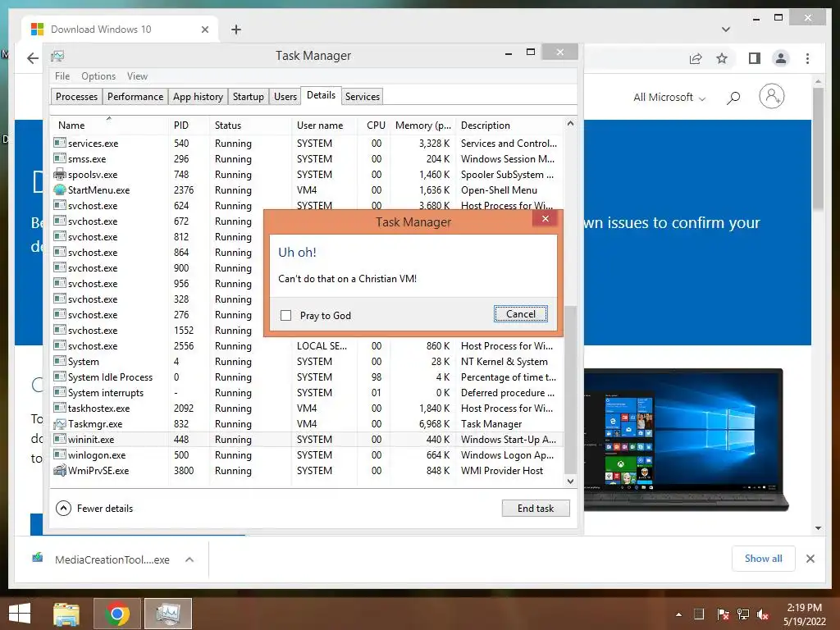Select the taskhostex.exe process

(308, 409)
